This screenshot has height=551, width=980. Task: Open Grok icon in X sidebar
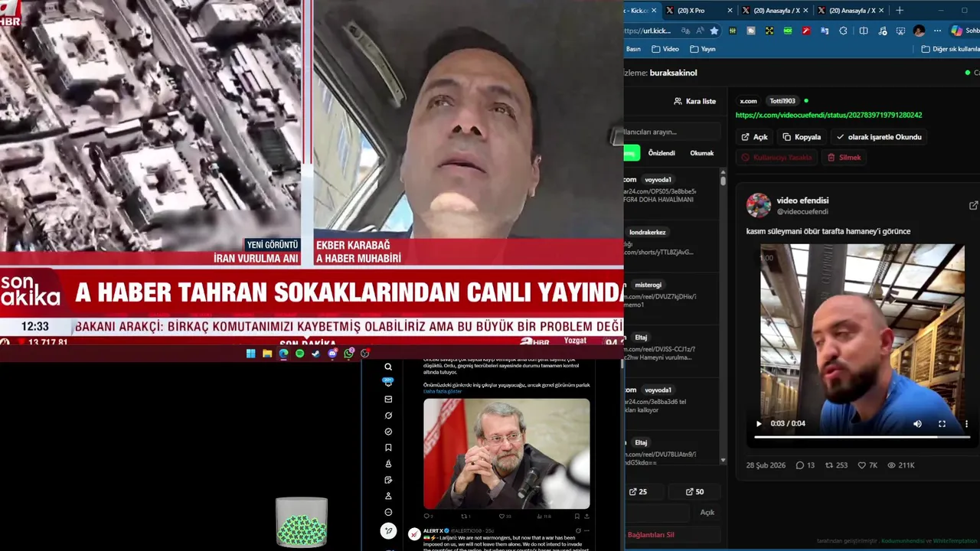(388, 416)
